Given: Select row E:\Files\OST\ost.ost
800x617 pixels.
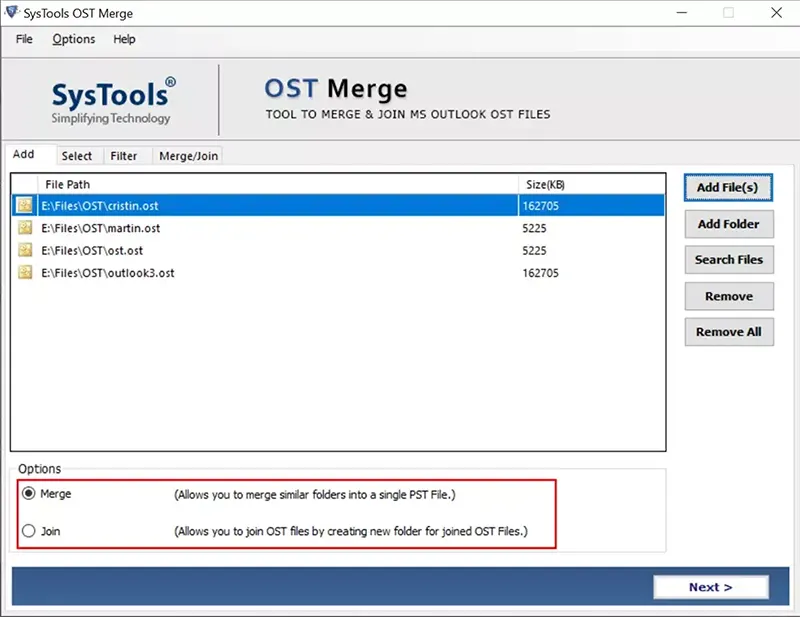Looking at the screenshot, I should click(x=338, y=250).
